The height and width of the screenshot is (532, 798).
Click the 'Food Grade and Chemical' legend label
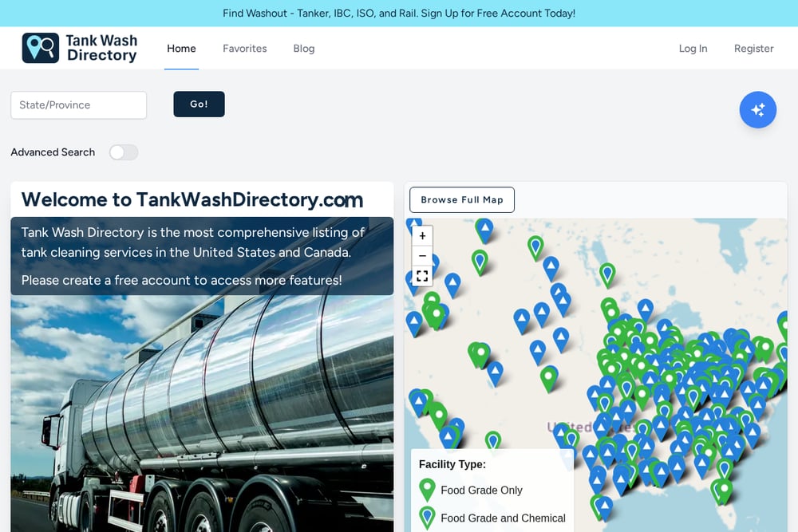[x=503, y=518]
